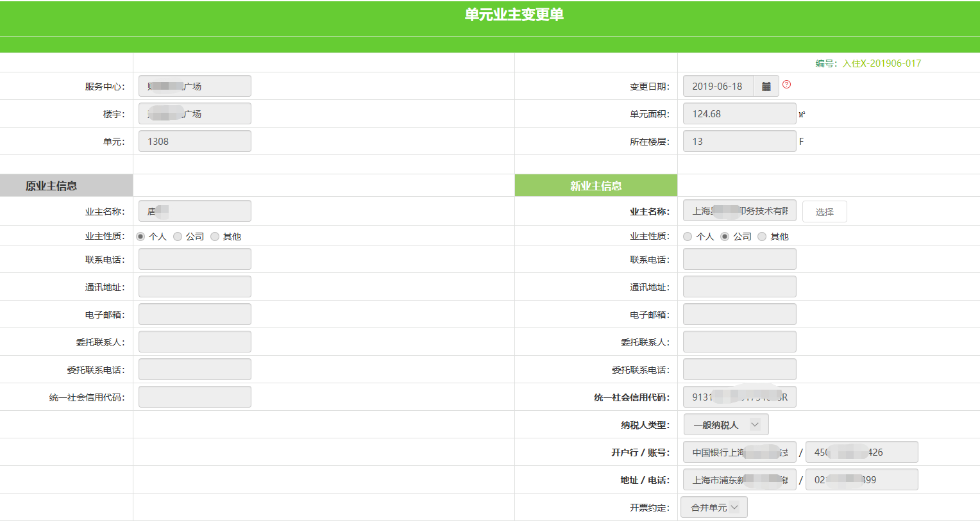Click the 变更日期 date input field
Image resolution: width=980 pixels, height=523 pixels.
[x=718, y=87]
